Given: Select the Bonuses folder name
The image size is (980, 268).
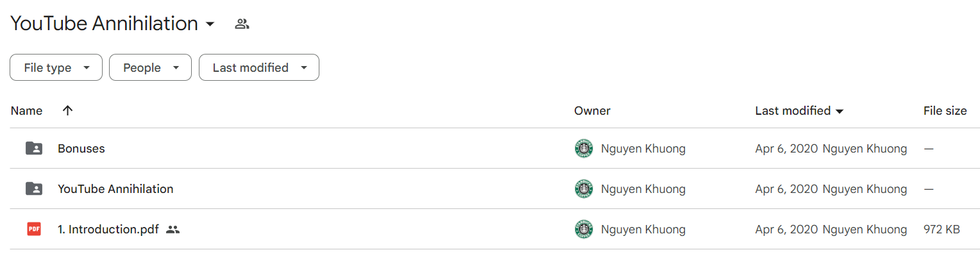Looking at the screenshot, I should [x=81, y=149].
